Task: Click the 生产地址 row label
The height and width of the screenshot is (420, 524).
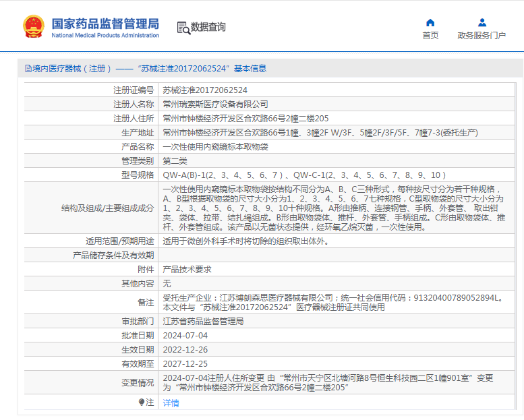Action: (x=138, y=133)
